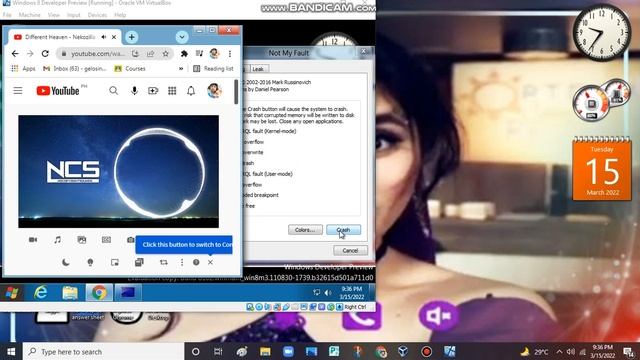Select the trash crash option
Screen dimensions: 640x360
248,163
